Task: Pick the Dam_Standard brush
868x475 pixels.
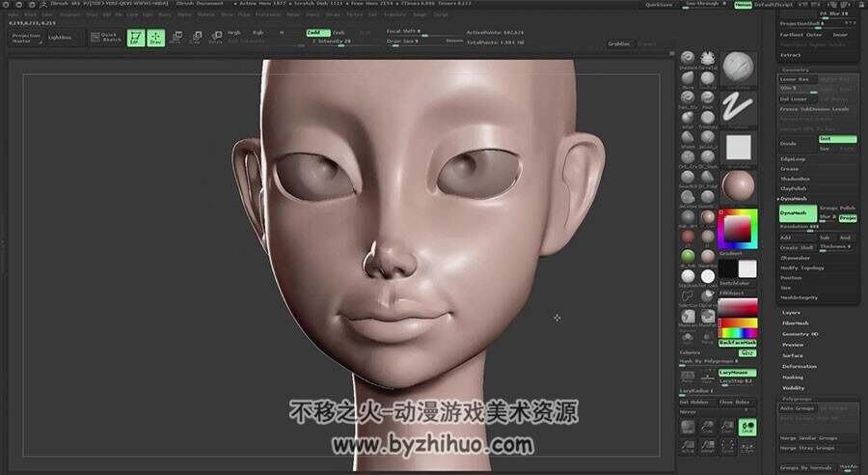Action: tap(688, 98)
